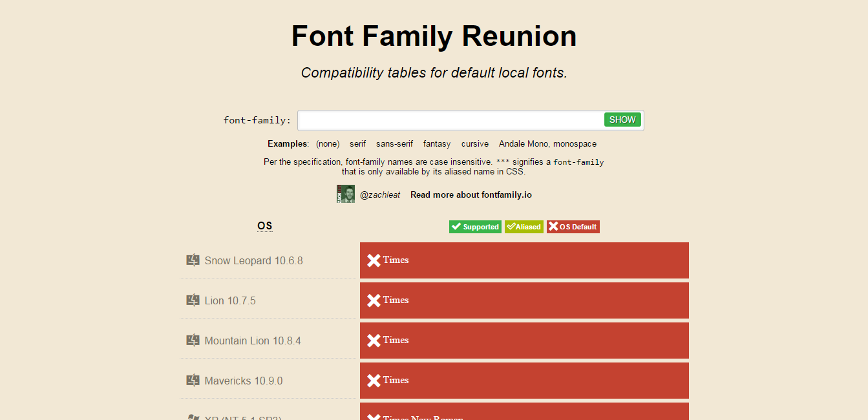
Task: Click the green Supported legend badge
Action: pos(475,227)
